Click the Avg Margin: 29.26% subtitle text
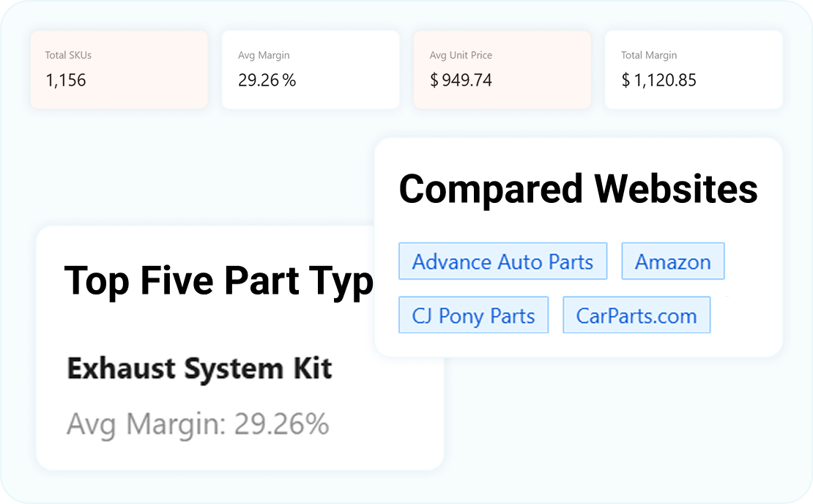This screenshot has width=813, height=504. [198, 423]
